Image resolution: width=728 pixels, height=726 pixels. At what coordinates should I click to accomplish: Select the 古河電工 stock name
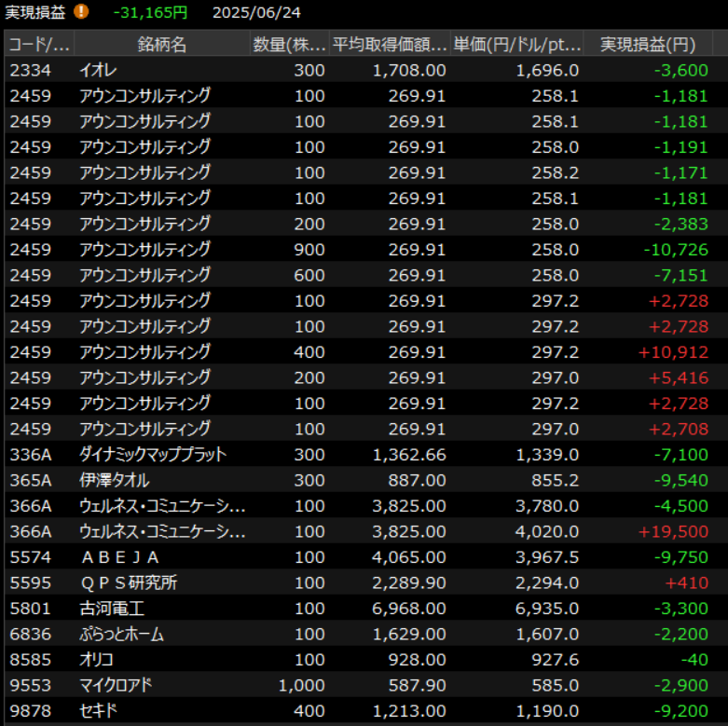(112, 609)
